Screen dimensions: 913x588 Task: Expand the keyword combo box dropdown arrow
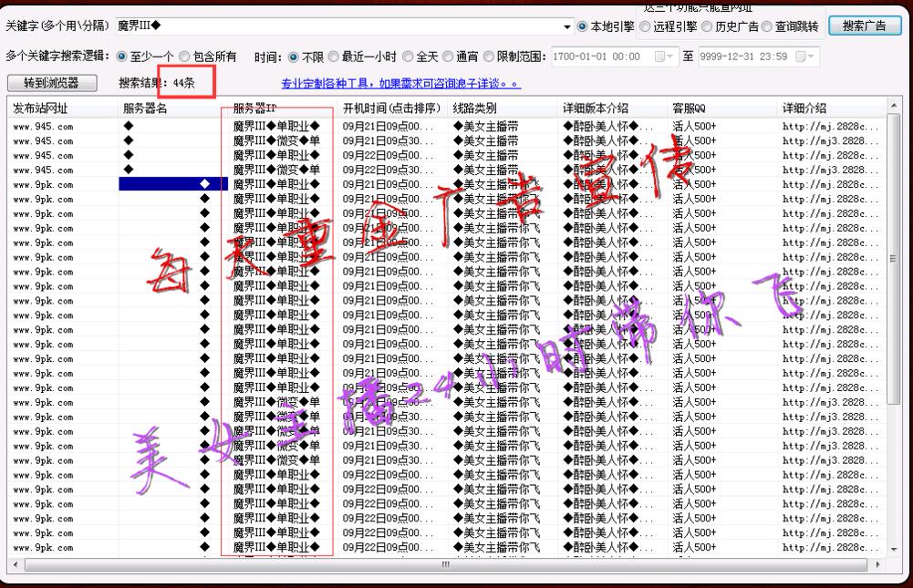[x=569, y=26]
